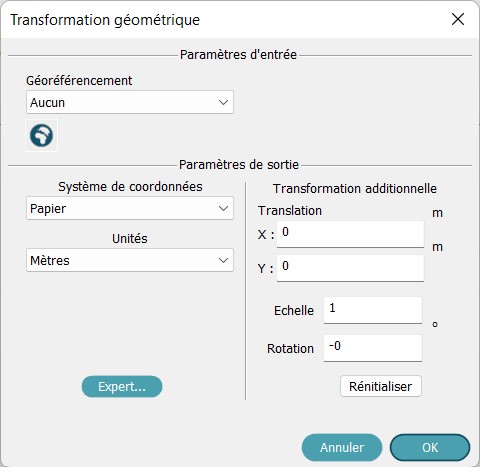Image resolution: width=480 pixels, height=467 pixels.
Task: Click the 'Transformation géométrique' title bar
Action: 105,20
